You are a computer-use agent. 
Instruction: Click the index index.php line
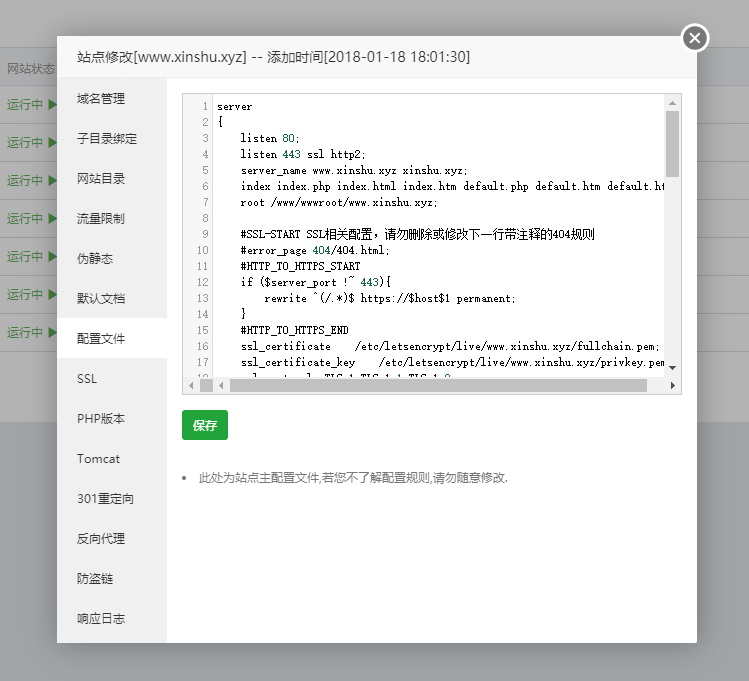452,186
